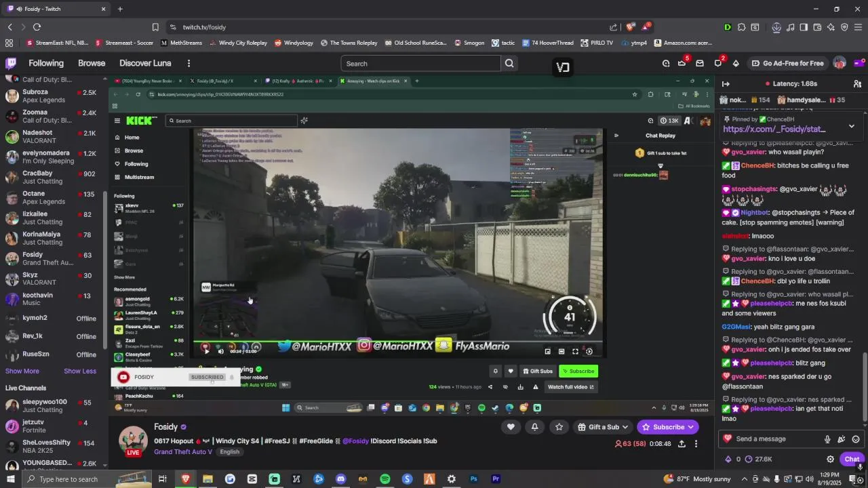Open Brave Leo AI sparkle icon
Image resolution: width=868 pixels, height=488 pixels.
coord(831,27)
